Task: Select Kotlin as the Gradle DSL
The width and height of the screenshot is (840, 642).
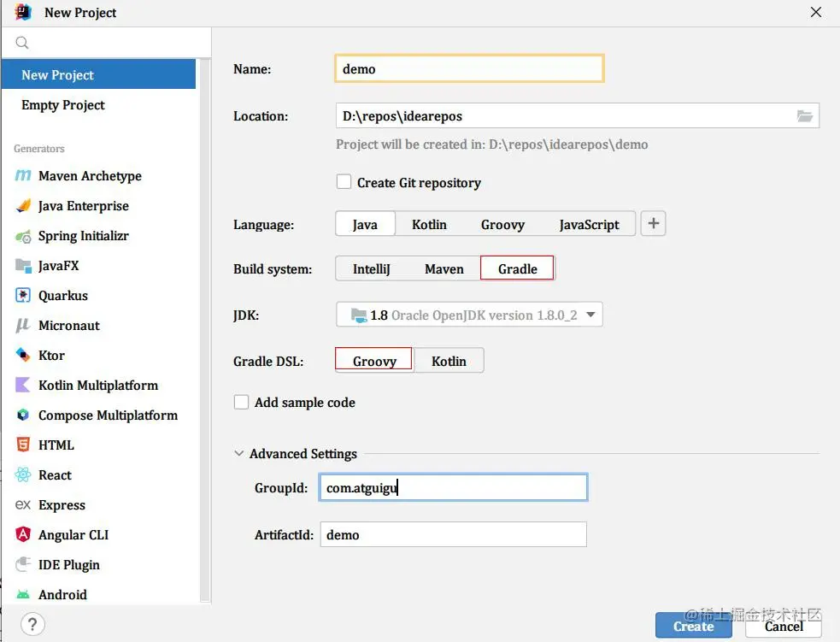Action: tap(449, 361)
